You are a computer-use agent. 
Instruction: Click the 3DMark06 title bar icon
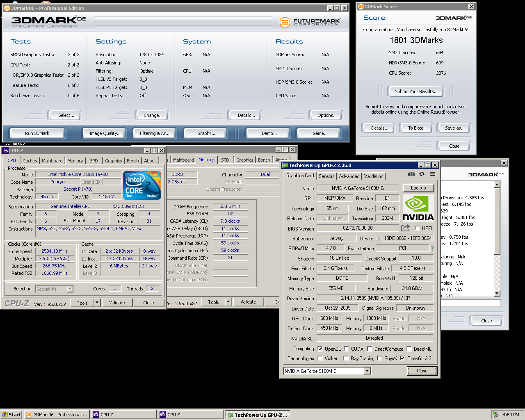(7, 8)
